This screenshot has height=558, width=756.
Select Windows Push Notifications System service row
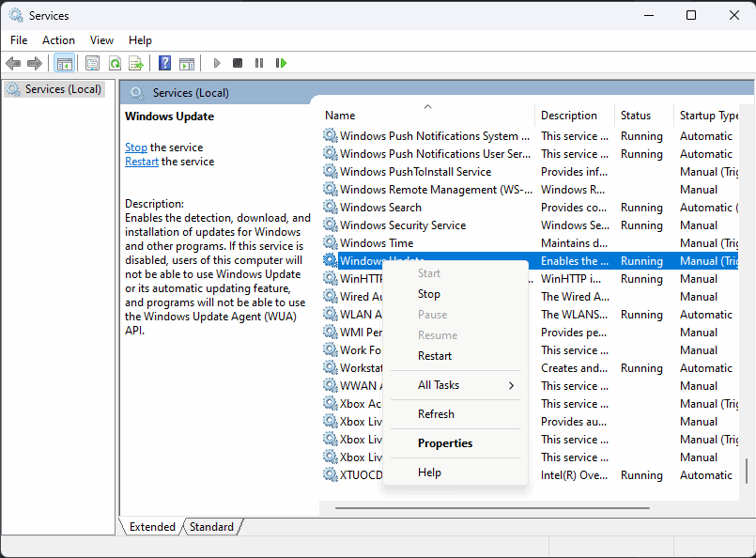point(529,136)
